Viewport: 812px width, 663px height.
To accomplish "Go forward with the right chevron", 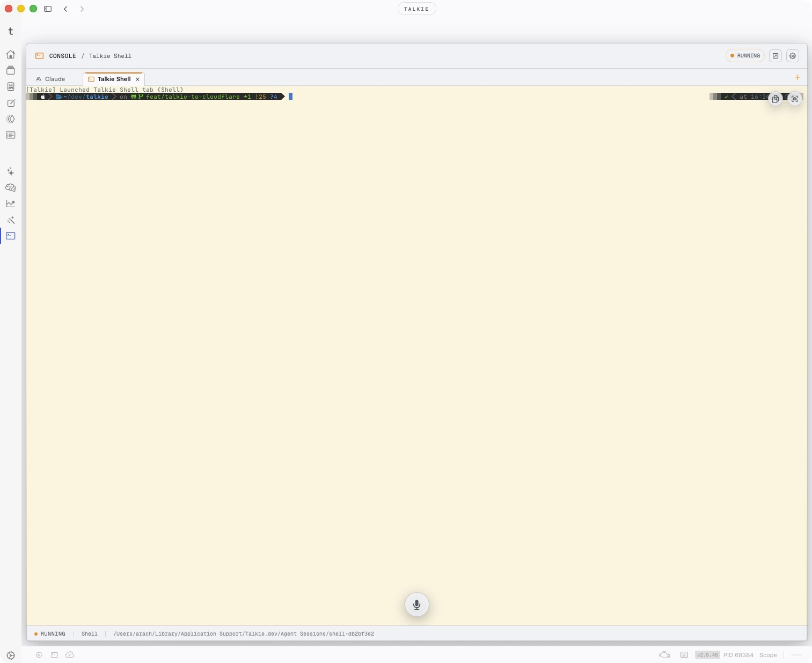I will (82, 9).
